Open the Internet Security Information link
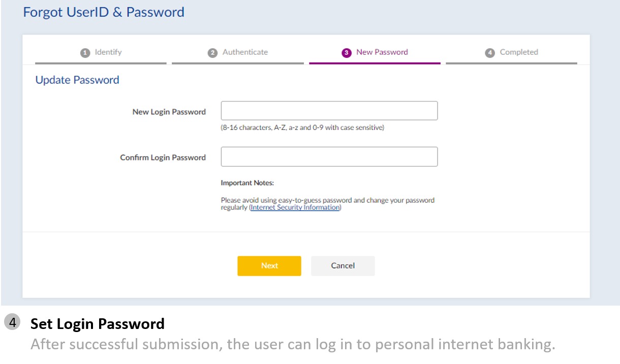 coord(295,207)
